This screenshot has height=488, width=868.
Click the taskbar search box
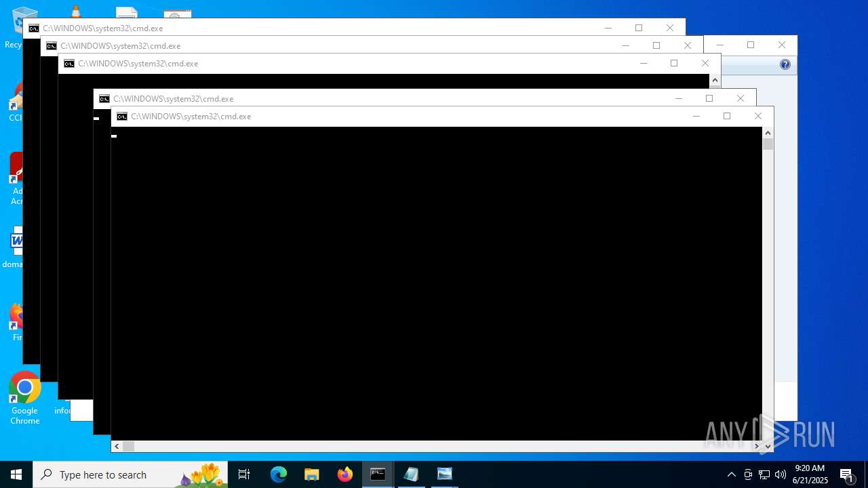pos(130,474)
